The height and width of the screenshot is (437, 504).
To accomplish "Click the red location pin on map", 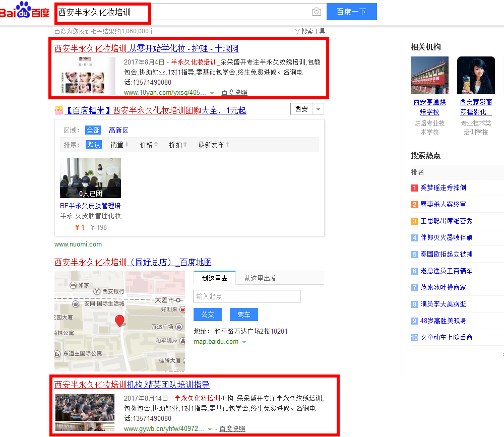I will (119, 321).
